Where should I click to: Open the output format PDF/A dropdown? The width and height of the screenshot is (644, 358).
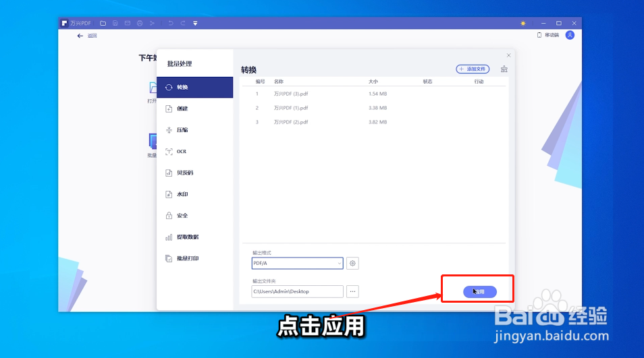pyautogui.click(x=297, y=263)
